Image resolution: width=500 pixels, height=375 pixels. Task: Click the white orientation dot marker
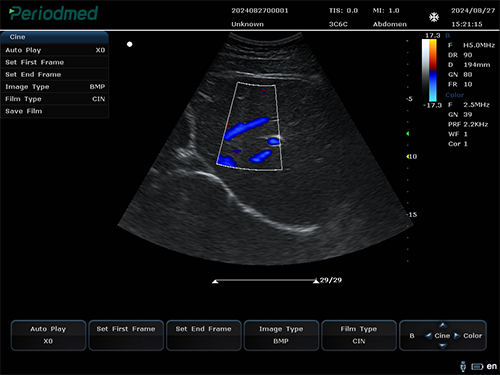pos(130,44)
